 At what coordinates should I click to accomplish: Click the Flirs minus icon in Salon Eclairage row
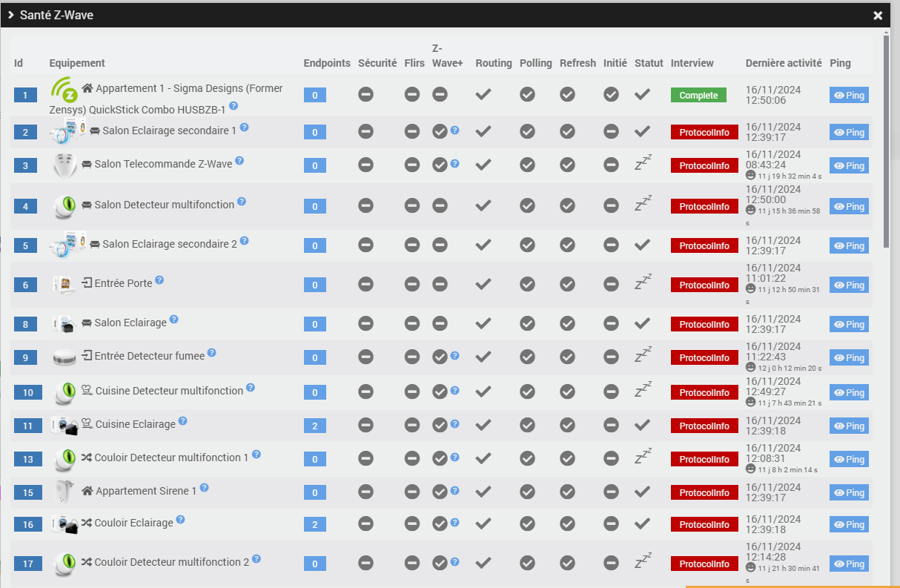point(412,323)
